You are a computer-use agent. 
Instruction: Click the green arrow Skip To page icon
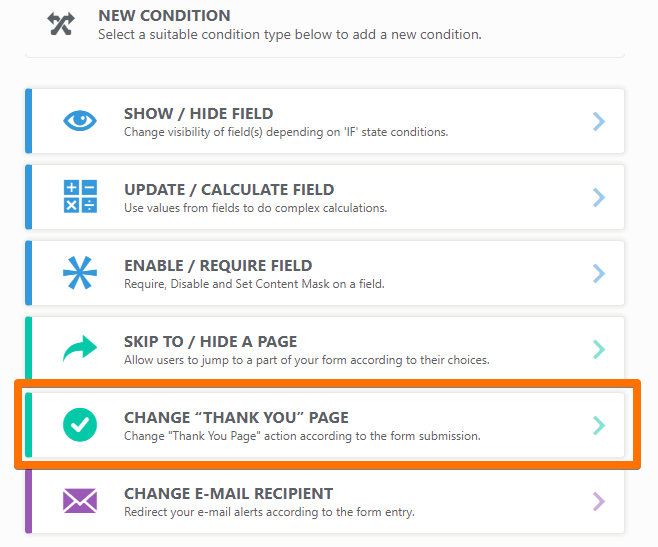[x=80, y=348]
